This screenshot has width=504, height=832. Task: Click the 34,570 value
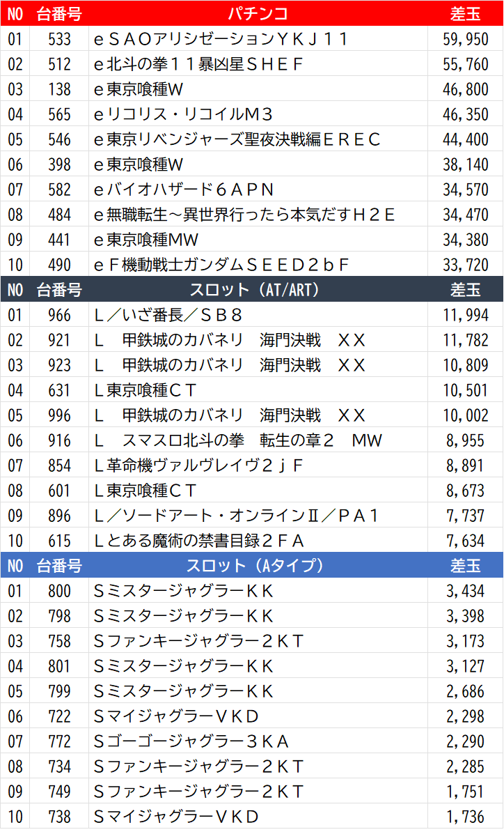tap(465, 190)
